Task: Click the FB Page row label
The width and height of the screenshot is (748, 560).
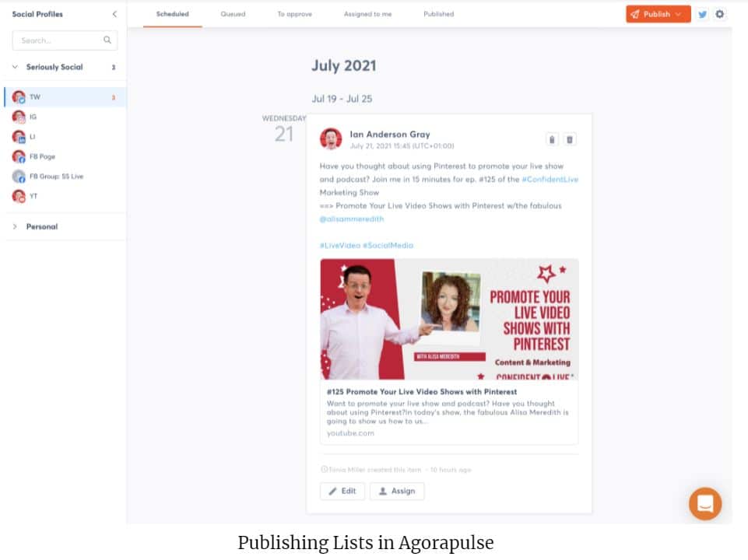Action: [x=42, y=156]
